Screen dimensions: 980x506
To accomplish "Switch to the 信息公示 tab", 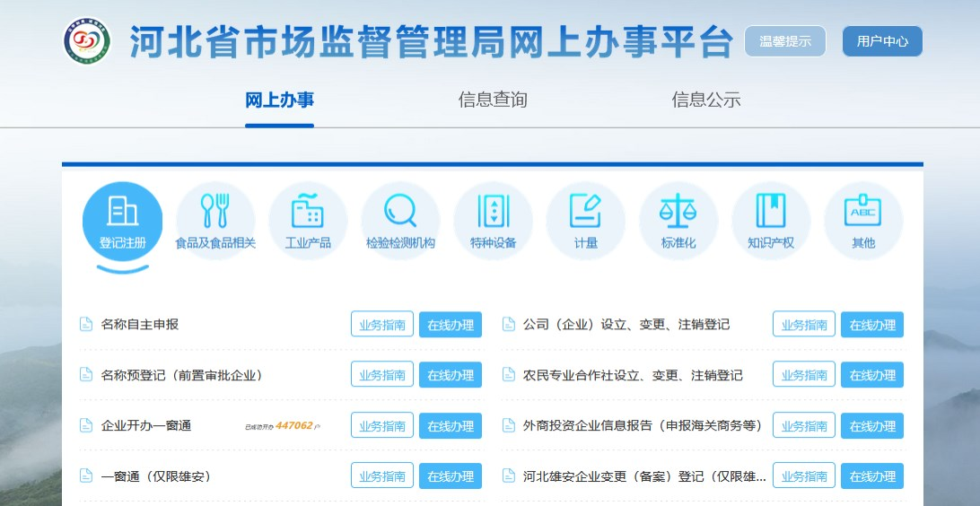I will pyautogui.click(x=706, y=100).
